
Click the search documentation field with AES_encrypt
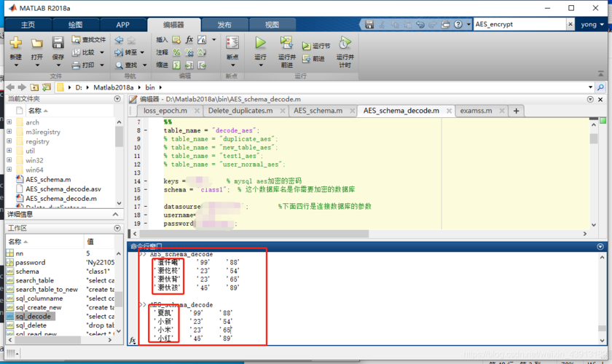tap(519, 24)
